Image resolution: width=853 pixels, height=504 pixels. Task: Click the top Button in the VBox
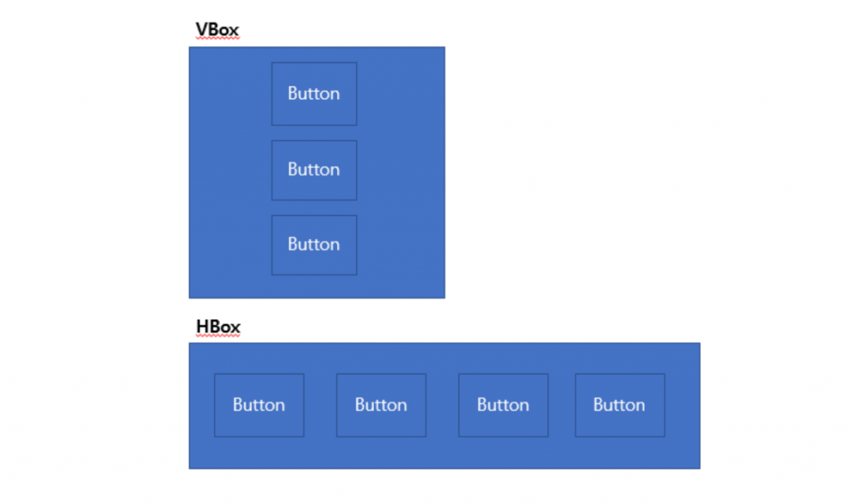point(314,93)
